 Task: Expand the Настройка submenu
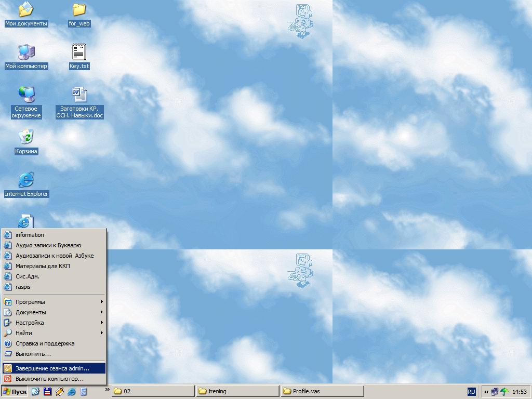[54, 323]
